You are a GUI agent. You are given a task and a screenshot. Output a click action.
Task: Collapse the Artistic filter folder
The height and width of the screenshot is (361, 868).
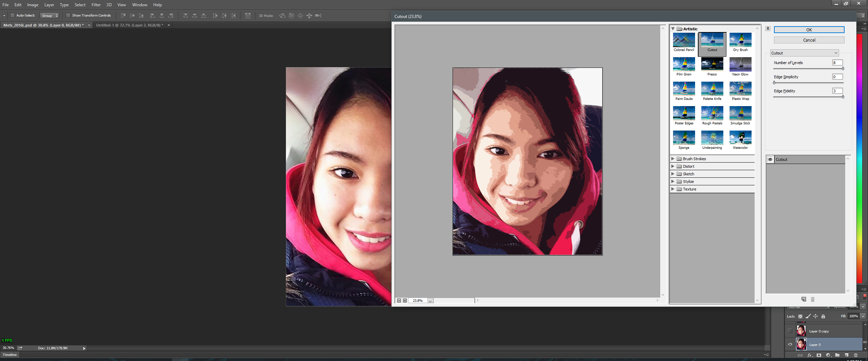click(x=673, y=29)
